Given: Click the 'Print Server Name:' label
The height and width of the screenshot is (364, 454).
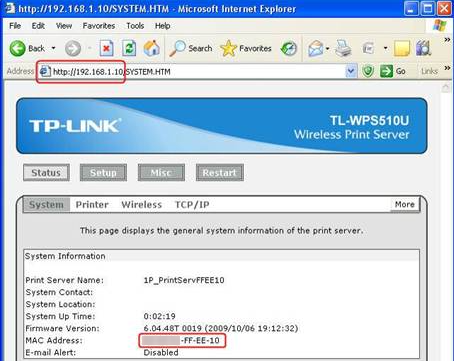Looking at the screenshot, I should (x=64, y=280).
